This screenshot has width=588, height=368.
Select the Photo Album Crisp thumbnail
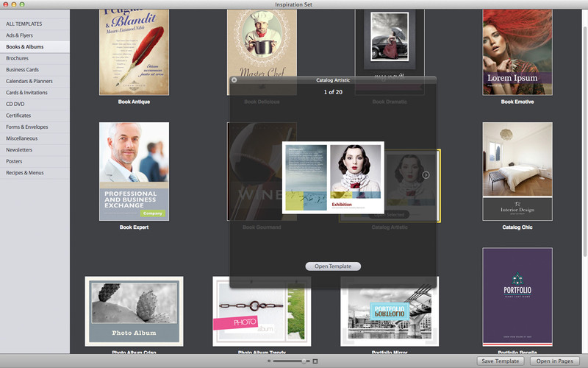point(134,311)
